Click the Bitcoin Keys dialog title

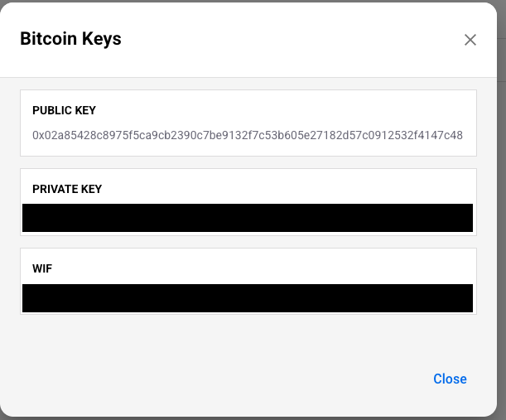pos(70,39)
